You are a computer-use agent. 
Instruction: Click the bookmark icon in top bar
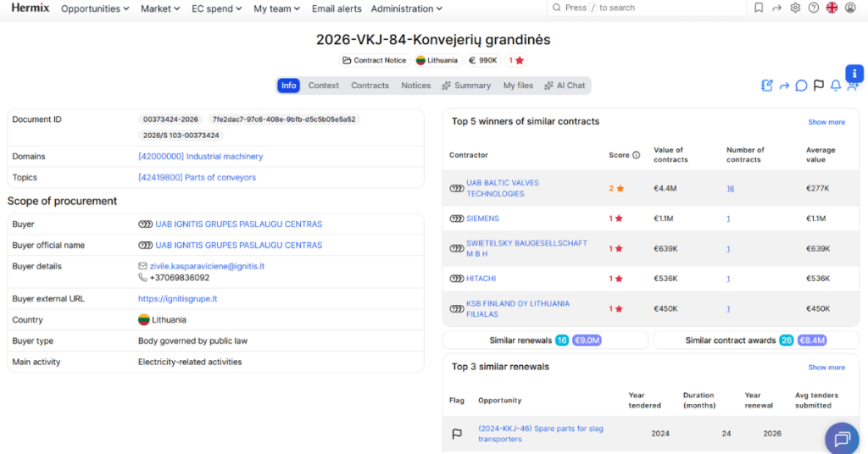759,8
